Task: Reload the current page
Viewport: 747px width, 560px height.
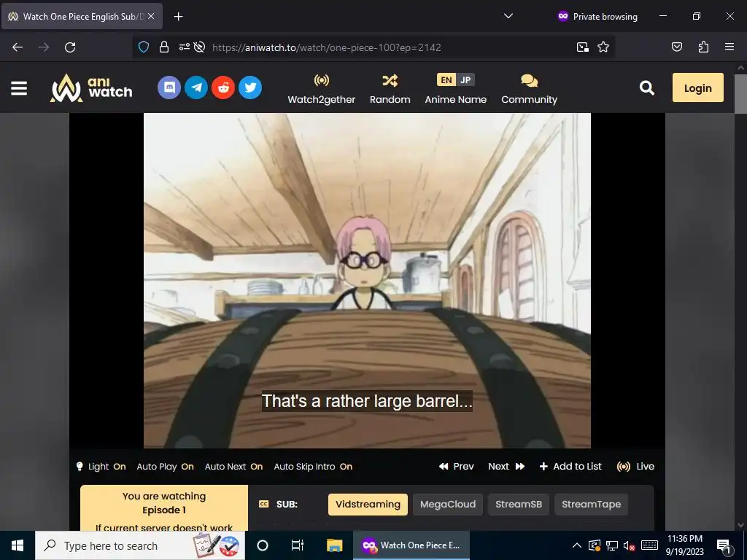Action: pos(70,47)
